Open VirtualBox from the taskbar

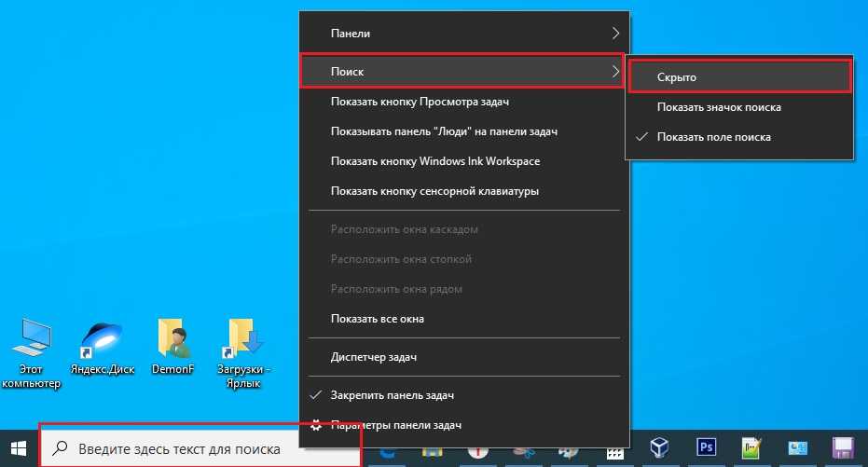[661, 449]
